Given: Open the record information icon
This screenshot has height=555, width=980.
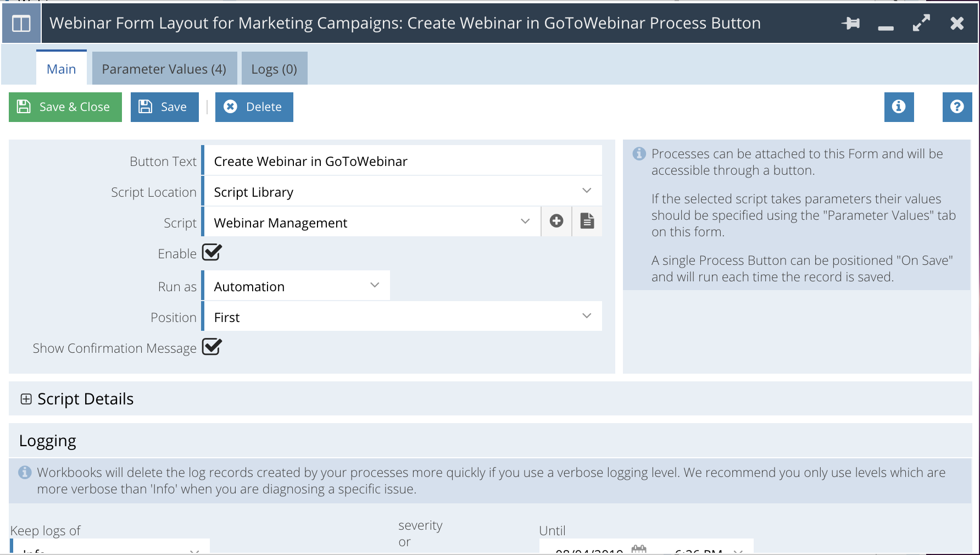Looking at the screenshot, I should pyautogui.click(x=899, y=107).
